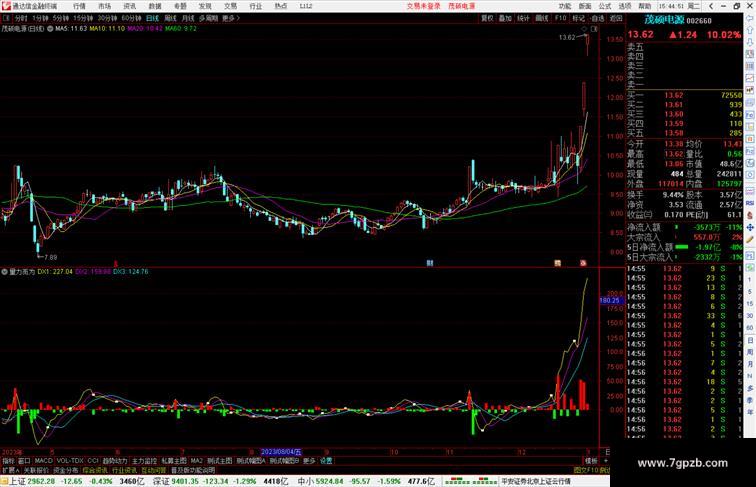
Task: Select the 周线 weekly period
Action: point(170,18)
